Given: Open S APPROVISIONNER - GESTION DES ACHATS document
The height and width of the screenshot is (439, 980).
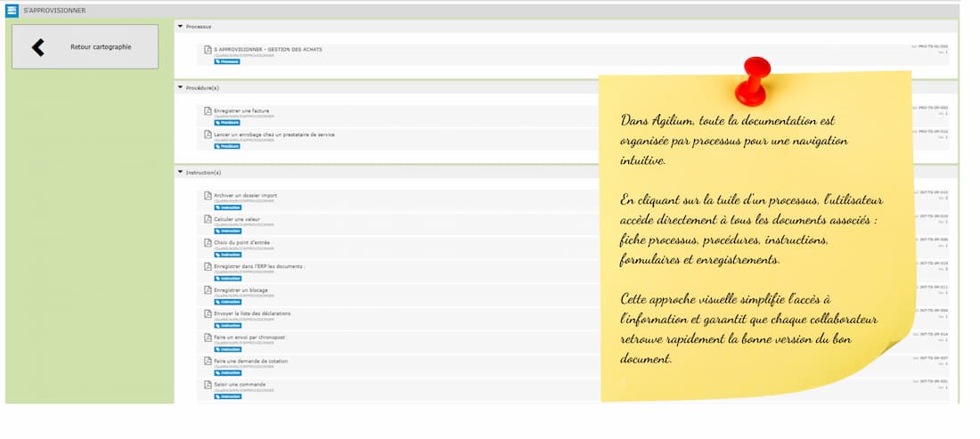Looking at the screenshot, I should tap(268, 50).
